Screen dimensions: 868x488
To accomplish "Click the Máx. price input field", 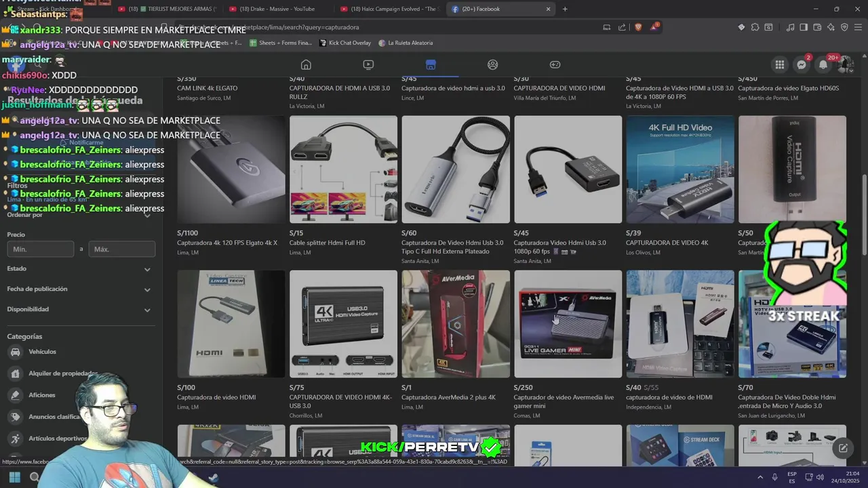I will click(122, 249).
